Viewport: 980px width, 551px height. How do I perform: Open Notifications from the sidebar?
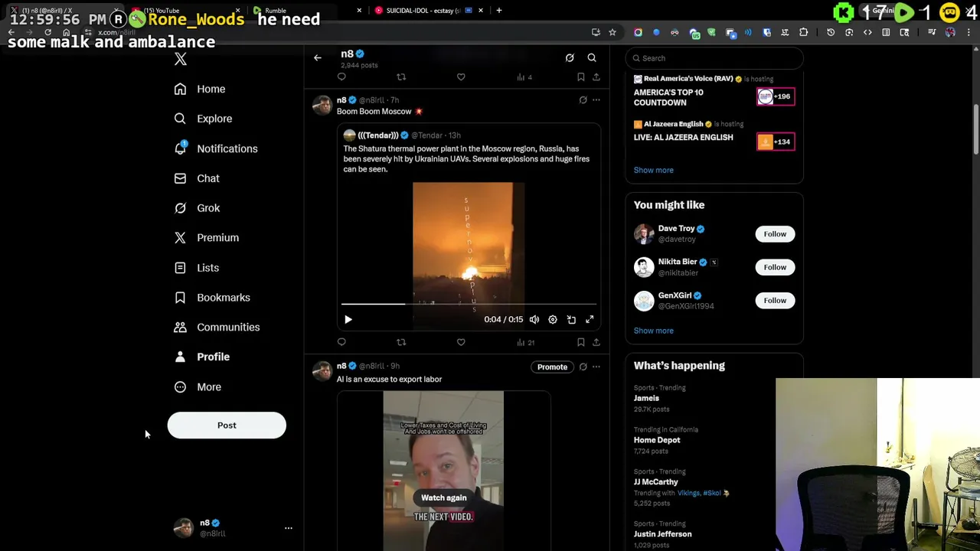(216, 148)
